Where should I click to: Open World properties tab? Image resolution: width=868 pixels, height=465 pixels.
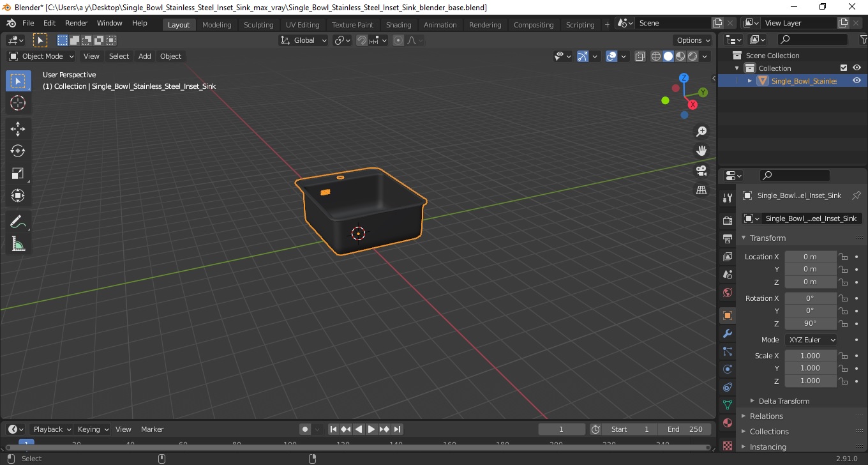coord(727,293)
